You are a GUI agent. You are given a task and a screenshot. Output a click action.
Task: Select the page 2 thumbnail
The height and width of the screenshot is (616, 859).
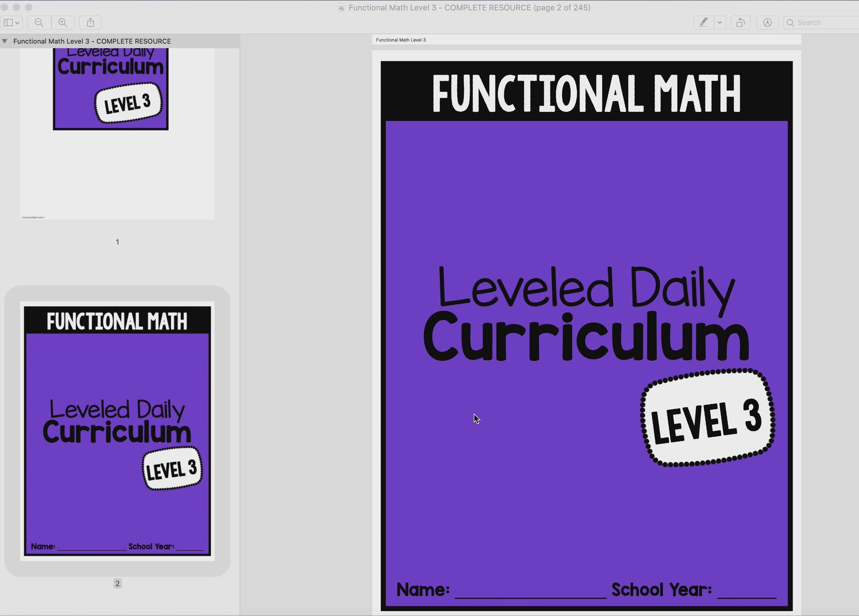117,432
